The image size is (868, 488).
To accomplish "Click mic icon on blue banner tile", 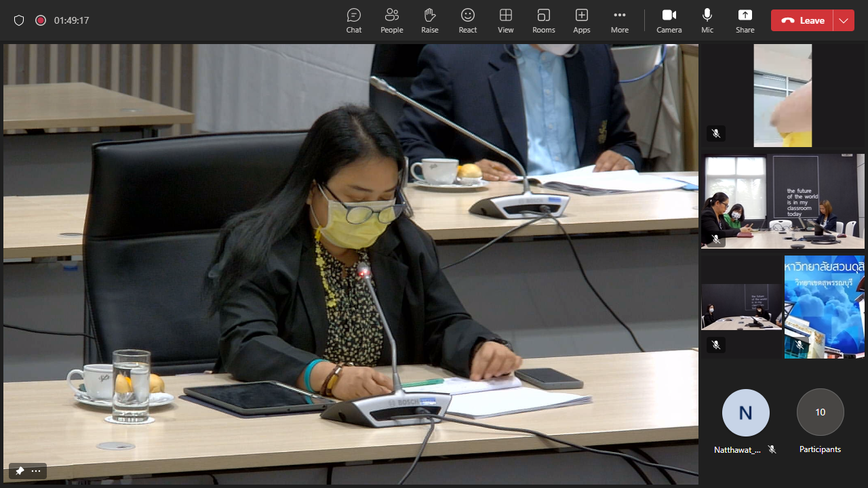I will [800, 345].
